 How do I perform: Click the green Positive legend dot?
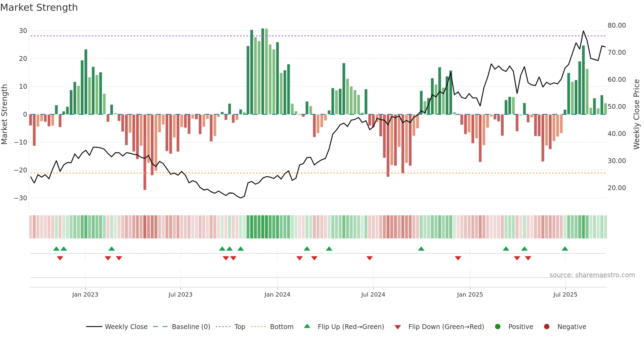point(498,327)
